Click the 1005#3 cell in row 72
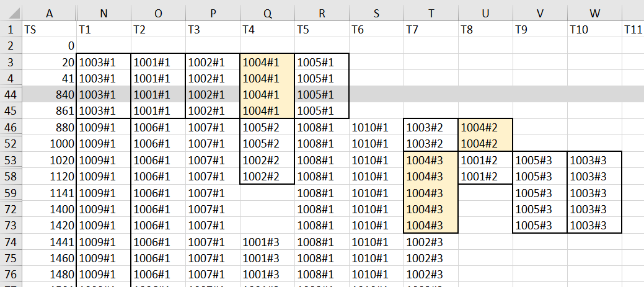This screenshot has width=644, height=287. [x=540, y=209]
